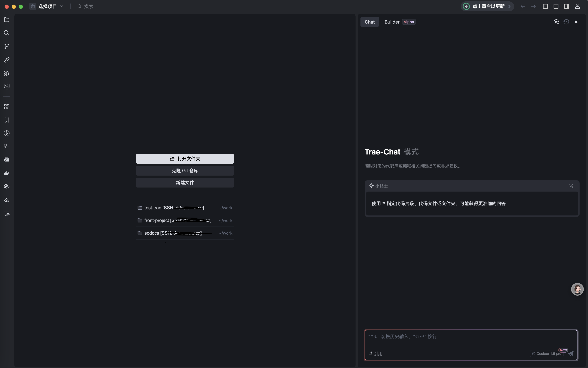Select the Chat tab
This screenshot has height=368, width=588.
point(370,22)
